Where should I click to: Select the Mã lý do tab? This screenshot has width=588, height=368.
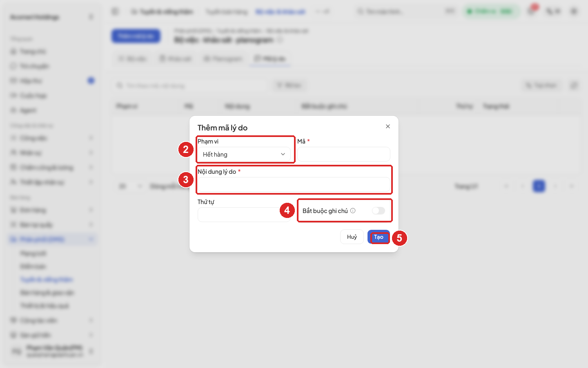(270, 59)
